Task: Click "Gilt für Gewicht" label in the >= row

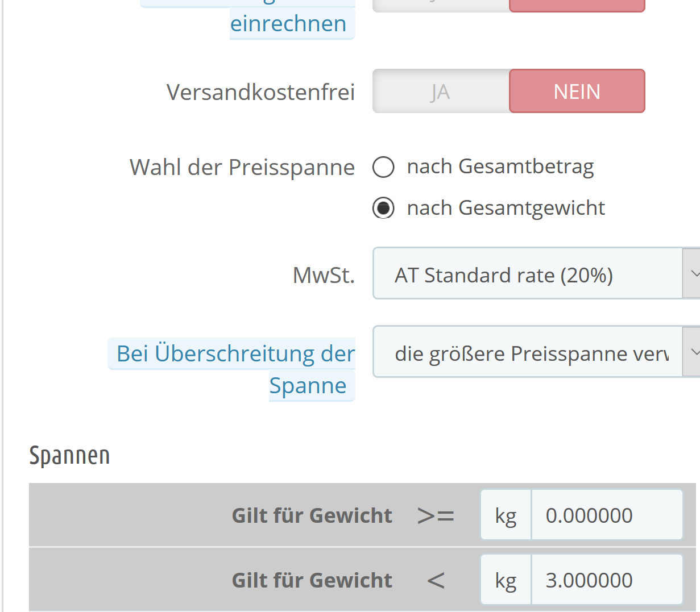Action: pyautogui.click(x=312, y=516)
